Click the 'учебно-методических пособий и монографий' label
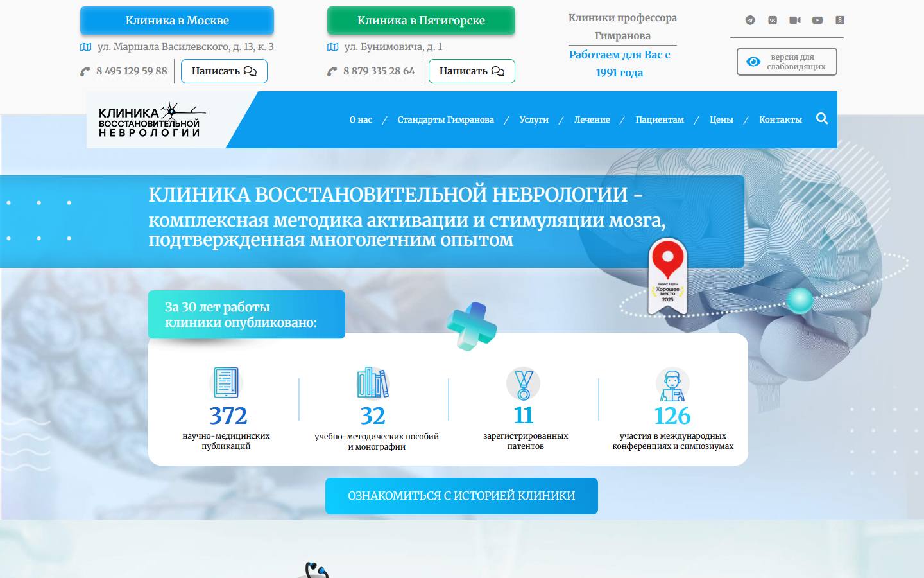The image size is (924, 578). tap(377, 442)
